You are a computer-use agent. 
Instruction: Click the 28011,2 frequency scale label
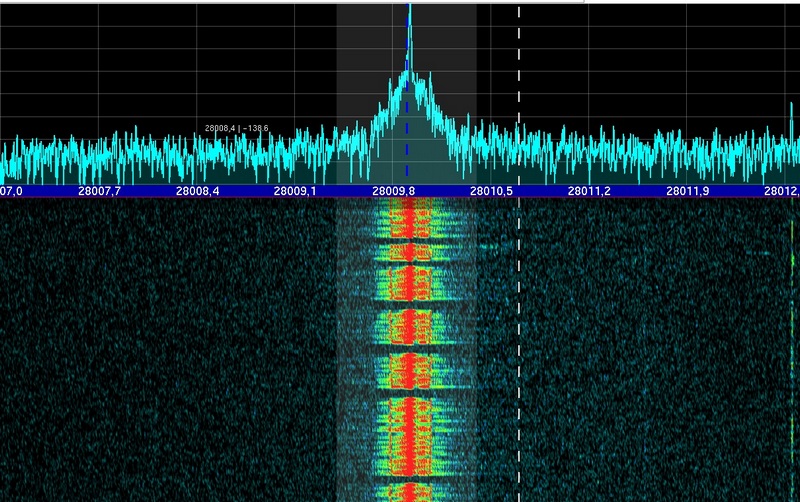click(589, 190)
